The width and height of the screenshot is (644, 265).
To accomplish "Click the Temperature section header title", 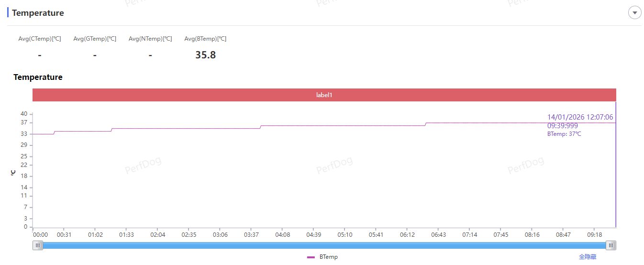I will (x=38, y=13).
